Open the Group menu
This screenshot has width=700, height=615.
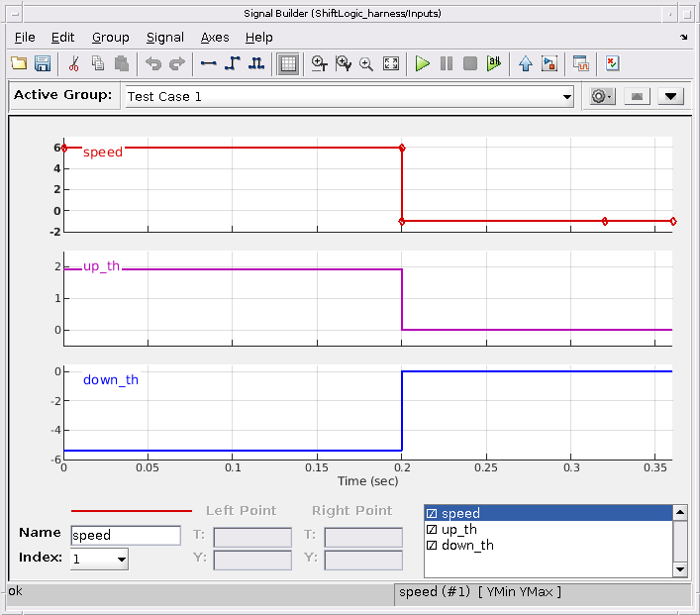tap(110, 38)
